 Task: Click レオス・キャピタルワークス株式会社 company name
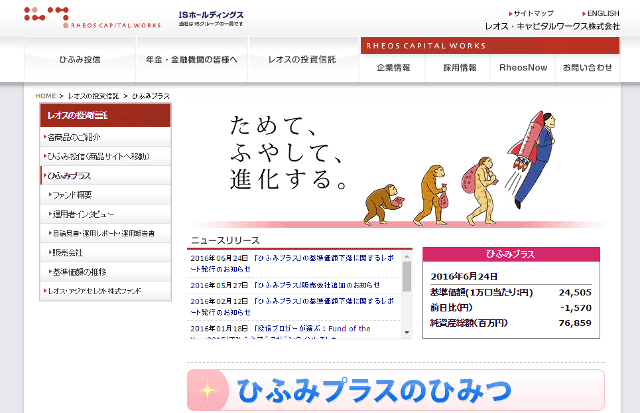click(552, 27)
